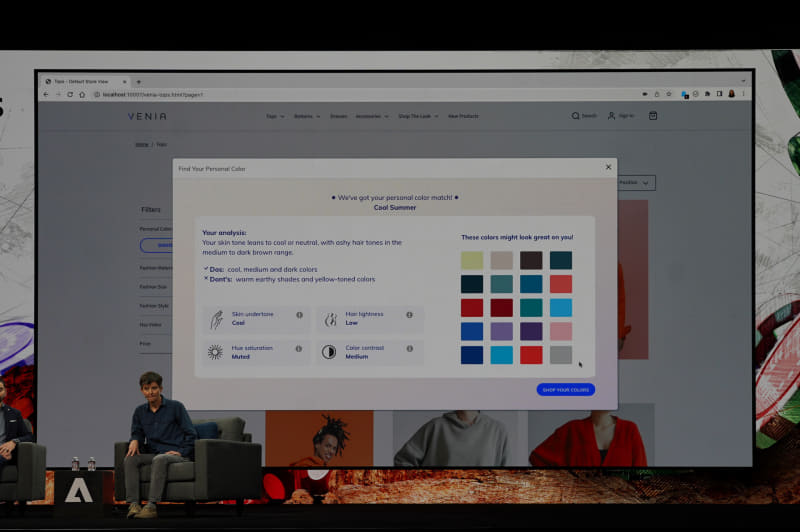Viewport: 800px width, 532px height.
Task: Click the Your analysis heading text
Action: point(224,233)
